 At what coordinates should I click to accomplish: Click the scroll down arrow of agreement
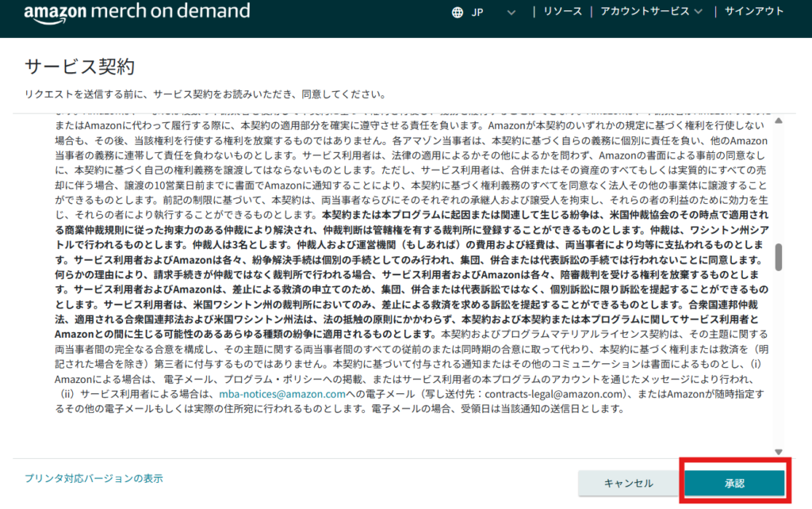pos(779,452)
